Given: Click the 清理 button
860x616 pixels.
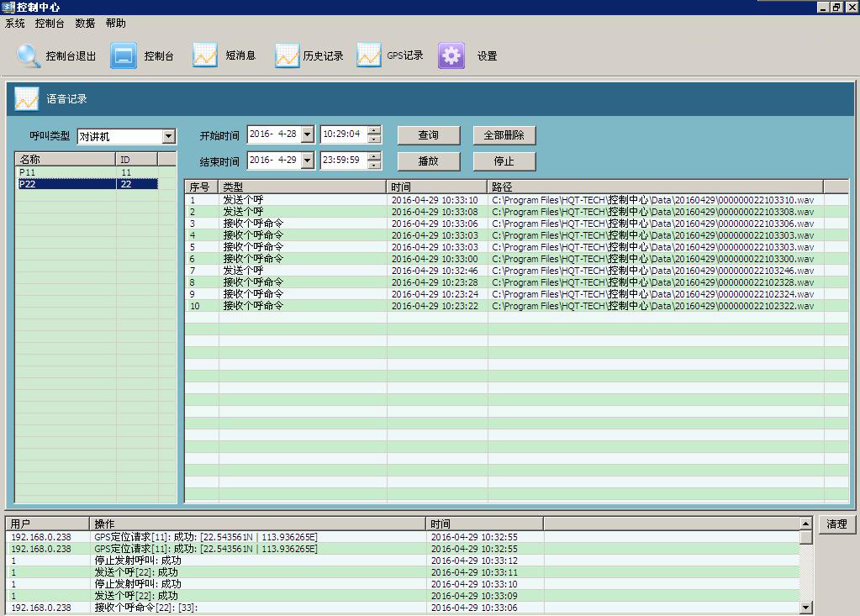Looking at the screenshot, I should pyautogui.click(x=836, y=524).
